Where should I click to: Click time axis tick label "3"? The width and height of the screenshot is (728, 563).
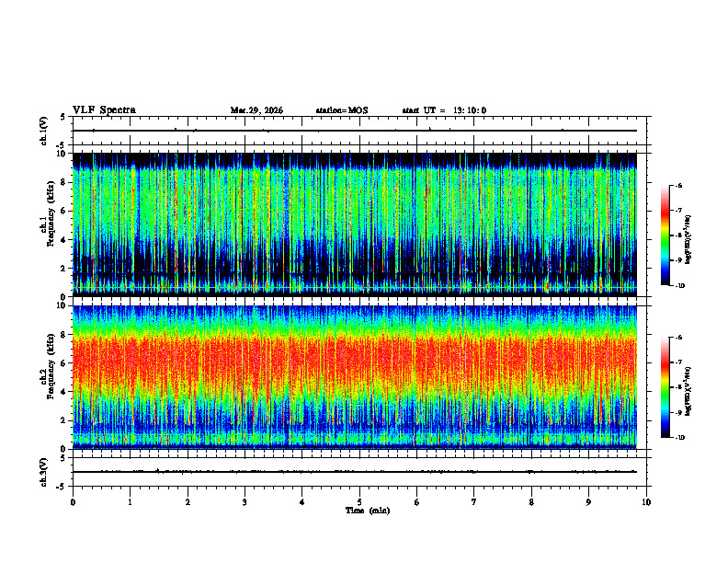245,502
